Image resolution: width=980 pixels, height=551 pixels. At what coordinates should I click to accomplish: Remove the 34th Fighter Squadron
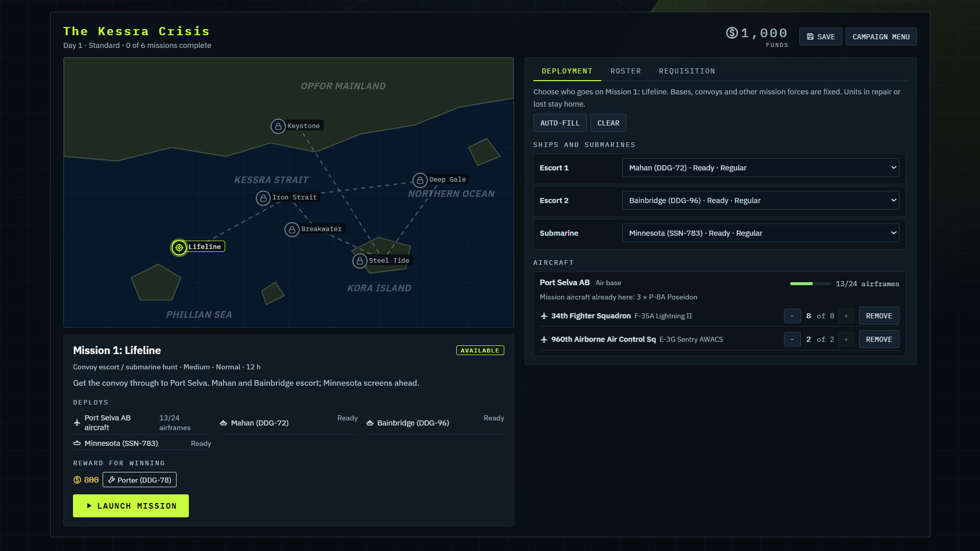[879, 316]
